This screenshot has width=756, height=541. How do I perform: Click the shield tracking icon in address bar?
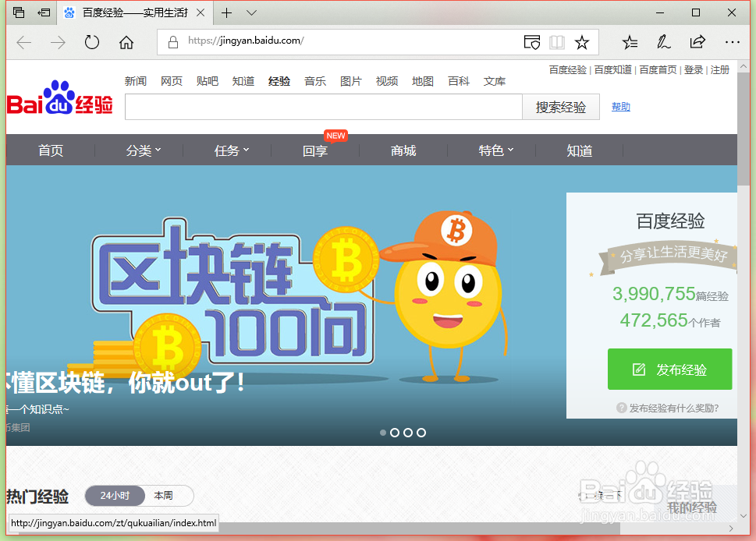[x=532, y=42]
